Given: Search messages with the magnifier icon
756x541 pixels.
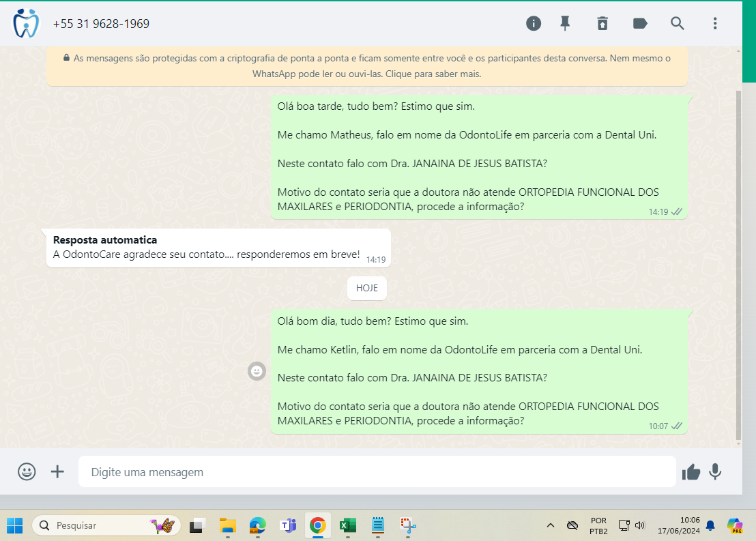Looking at the screenshot, I should point(677,23).
